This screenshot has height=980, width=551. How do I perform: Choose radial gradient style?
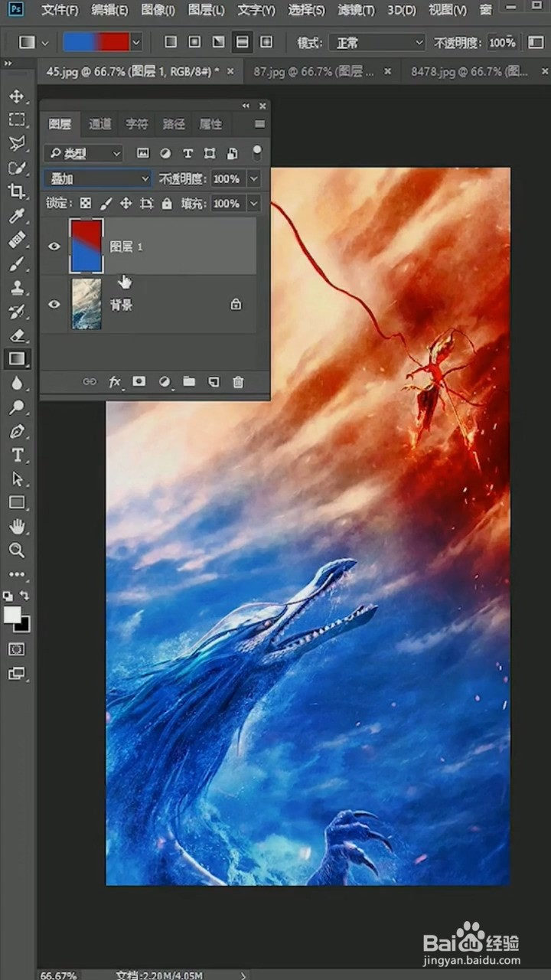tap(195, 42)
